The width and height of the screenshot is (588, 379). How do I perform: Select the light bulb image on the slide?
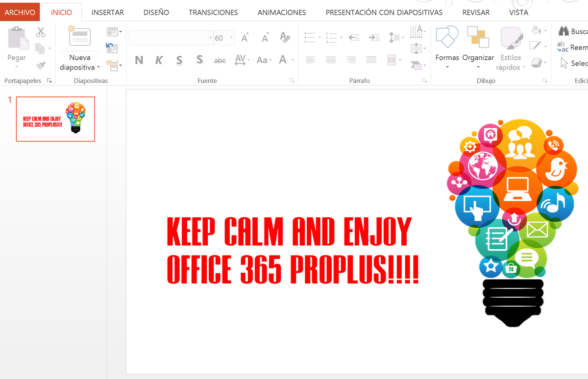tap(513, 223)
